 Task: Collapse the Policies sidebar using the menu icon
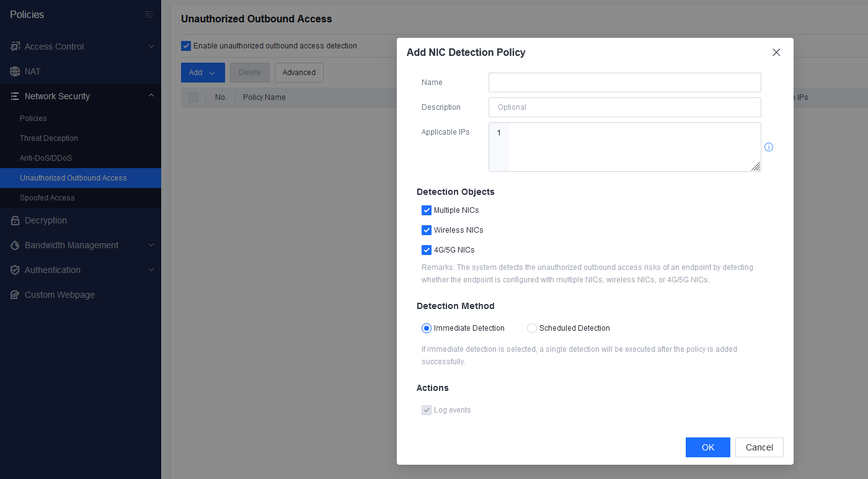click(149, 14)
